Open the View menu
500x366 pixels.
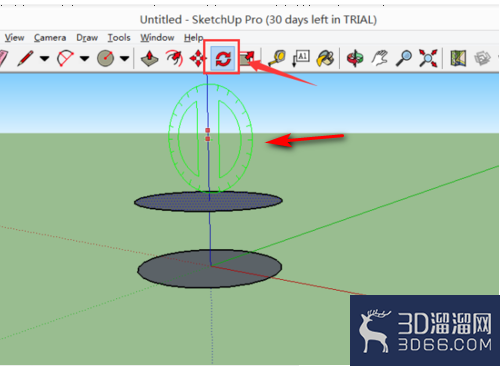[x=14, y=38]
